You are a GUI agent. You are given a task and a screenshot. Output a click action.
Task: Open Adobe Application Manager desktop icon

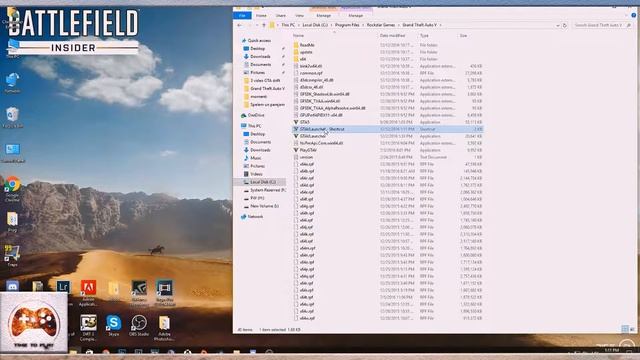(88, 293)
